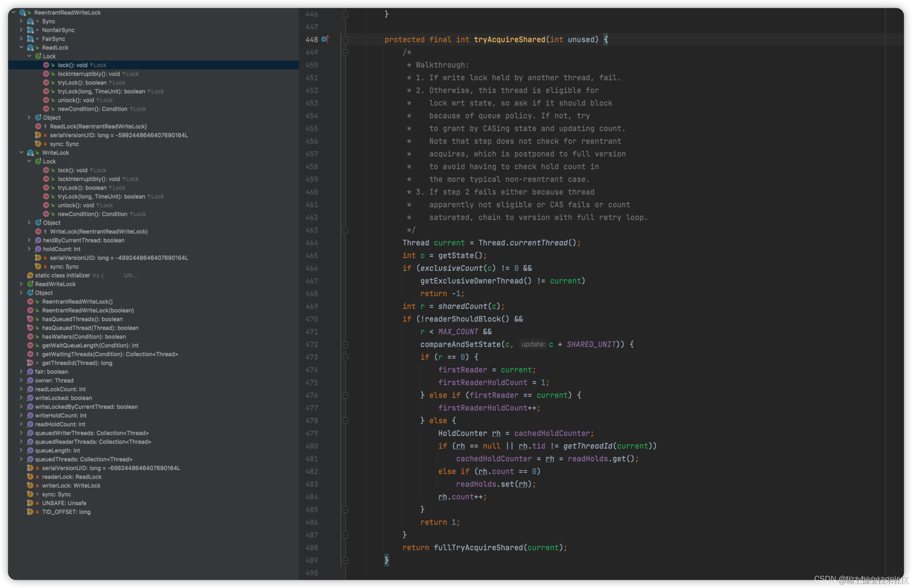Image resolution: width=912 pixels, height=588 pixels.
Task: Click override gutter icon on line 448
Action: [x=325, y=39]
